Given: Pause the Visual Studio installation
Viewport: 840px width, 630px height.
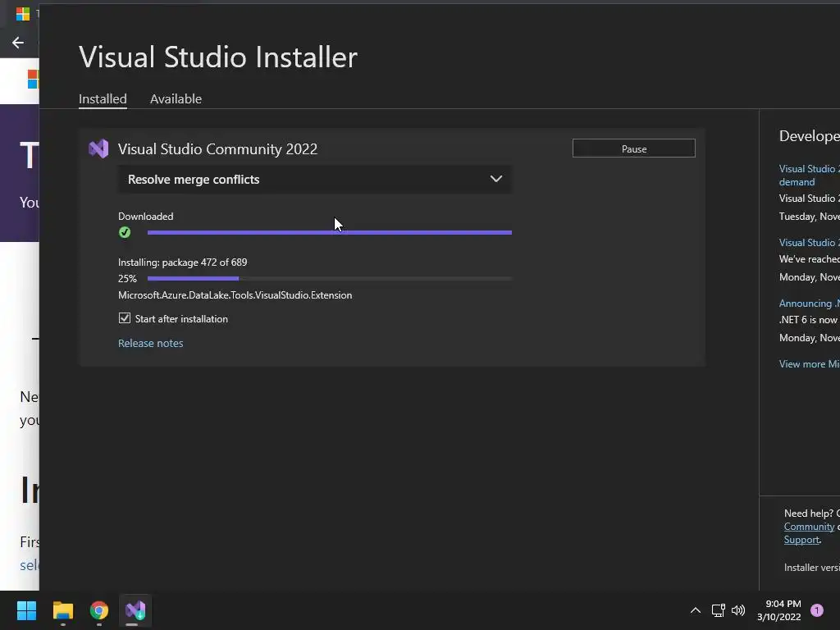Looking at the screenshot, I should pyautogui.click(x=634, y=148).
